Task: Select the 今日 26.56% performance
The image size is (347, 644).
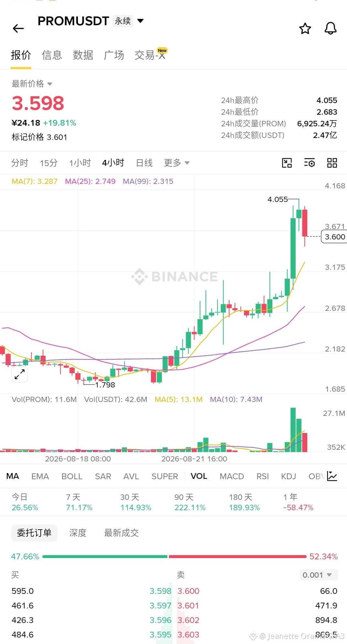Action: pos(25,502)
